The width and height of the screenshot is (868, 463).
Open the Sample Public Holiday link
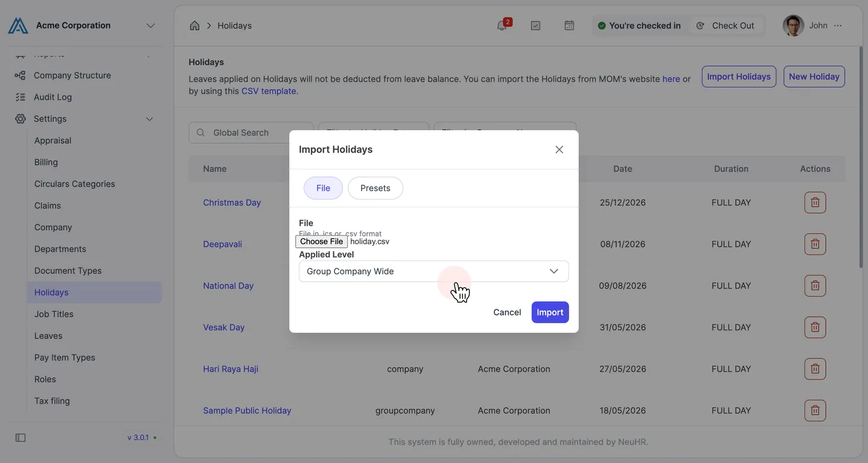[247, 411]
